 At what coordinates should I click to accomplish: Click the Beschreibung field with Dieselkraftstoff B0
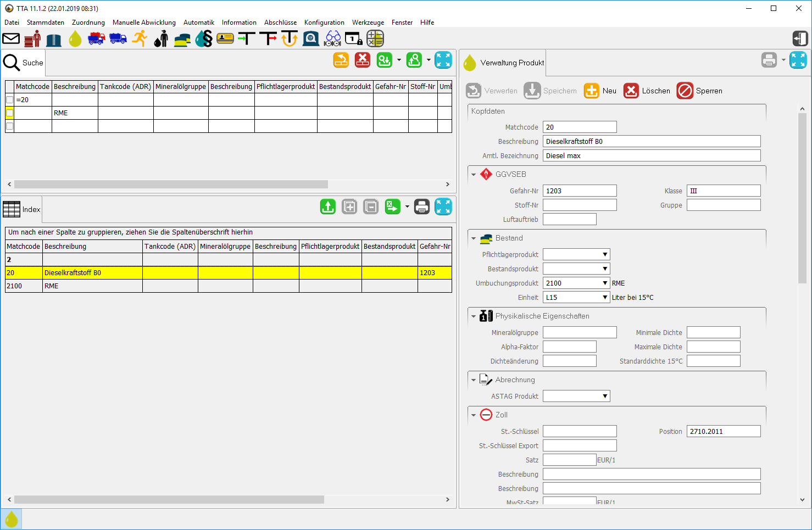(652, 141)
